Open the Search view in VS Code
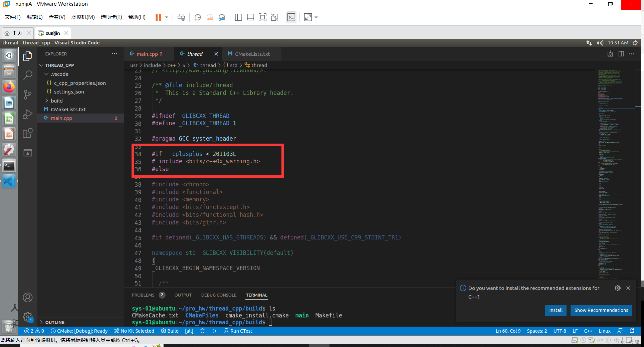644x347 pixels. point(27,75)
